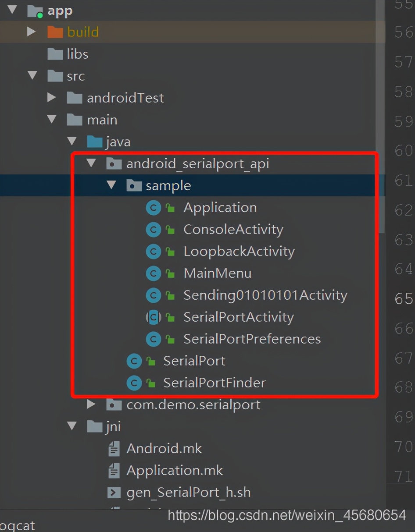Image resolution: width=415 pixels, height=532 pixels.
Task: Select the Sending01010101Activity class
Action: (265, 295)
